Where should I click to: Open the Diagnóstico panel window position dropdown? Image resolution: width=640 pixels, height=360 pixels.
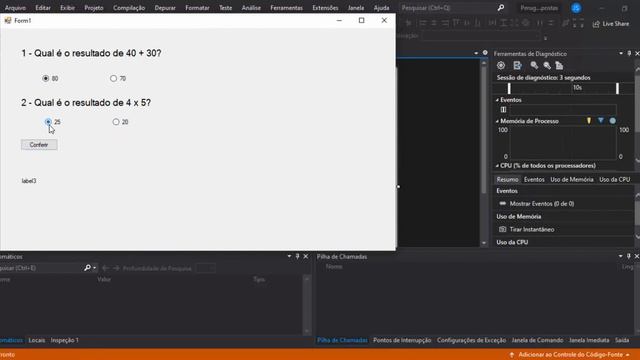[621, 53]
